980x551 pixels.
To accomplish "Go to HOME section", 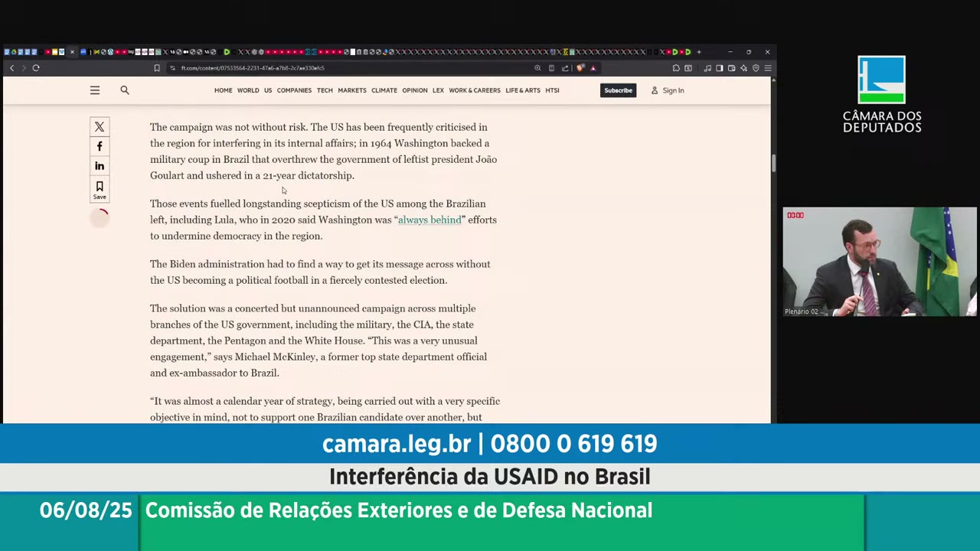I will 223,90.
